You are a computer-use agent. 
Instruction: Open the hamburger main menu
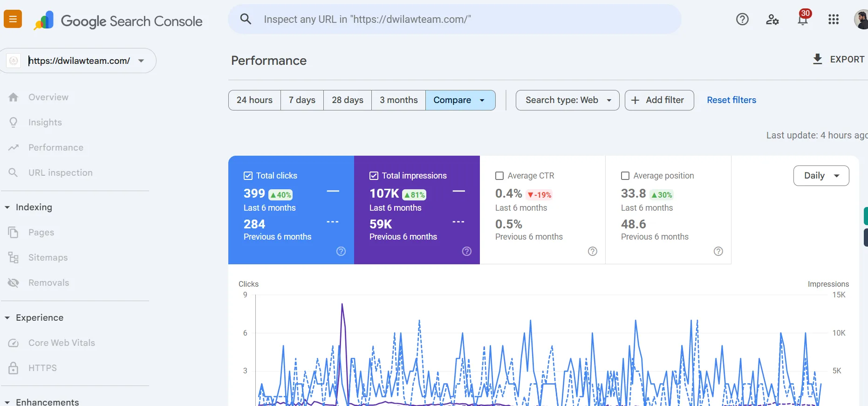[x=13, y=19]
